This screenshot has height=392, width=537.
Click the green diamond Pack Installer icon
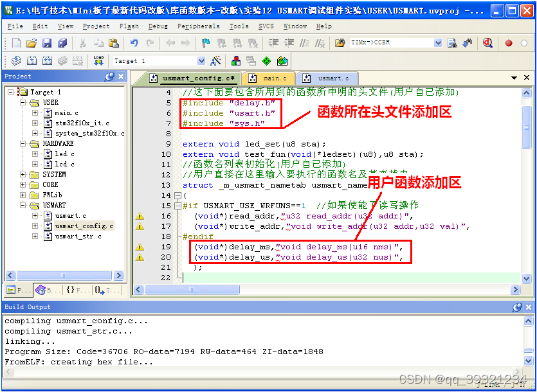click(266, 61)
